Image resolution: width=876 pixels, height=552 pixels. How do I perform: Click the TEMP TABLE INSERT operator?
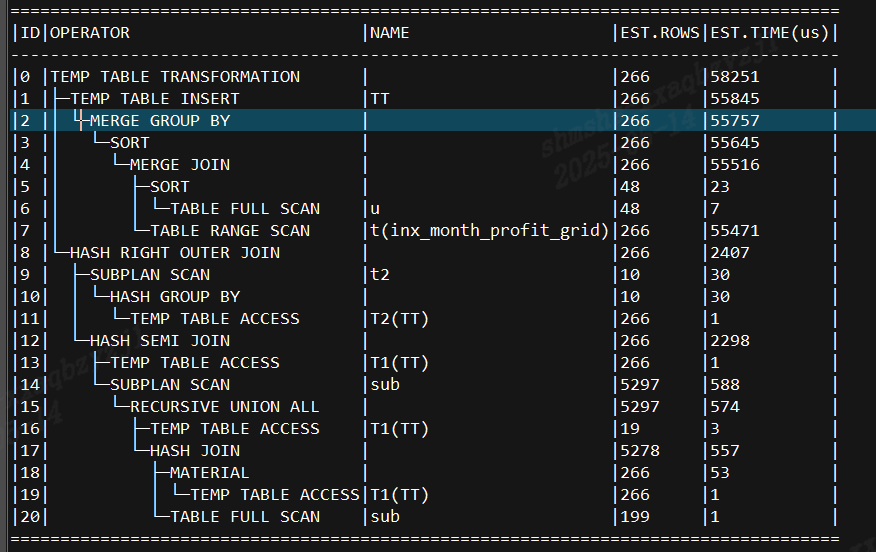tap(155, 99)
